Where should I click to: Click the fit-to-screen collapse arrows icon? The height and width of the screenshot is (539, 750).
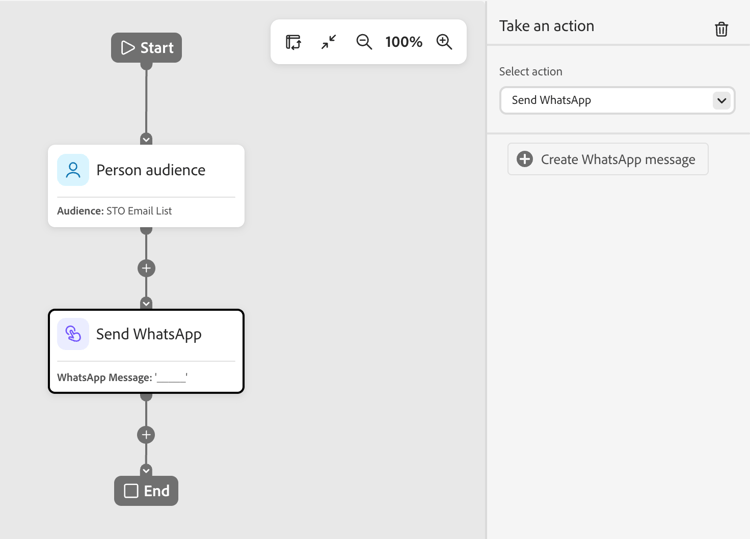pos(329,42)
